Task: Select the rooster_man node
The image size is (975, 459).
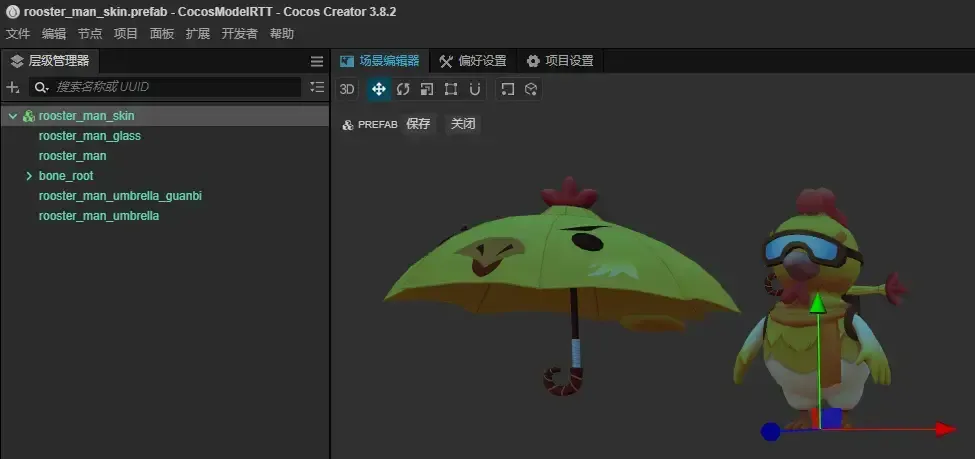Action: tap(72, 155)
